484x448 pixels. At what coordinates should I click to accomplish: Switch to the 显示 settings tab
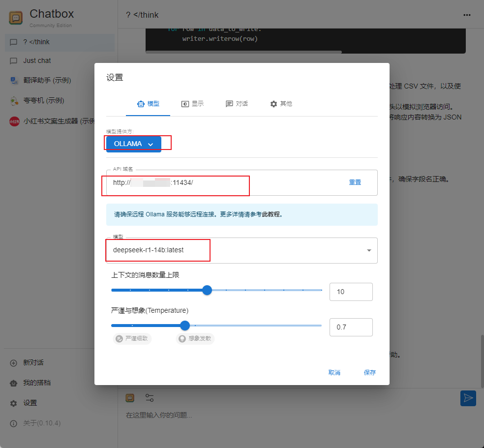click(192, 104)
